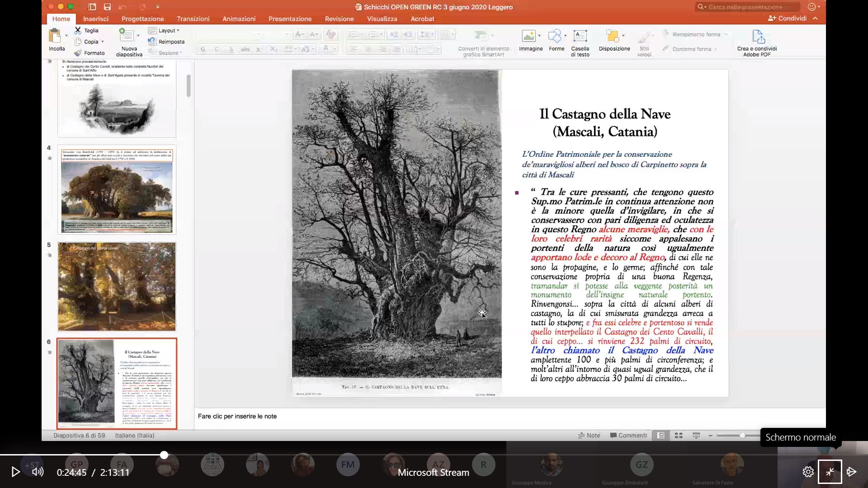Expand the Copia dropdown arrow
The image size is (868, 488).
coord(103,42)
